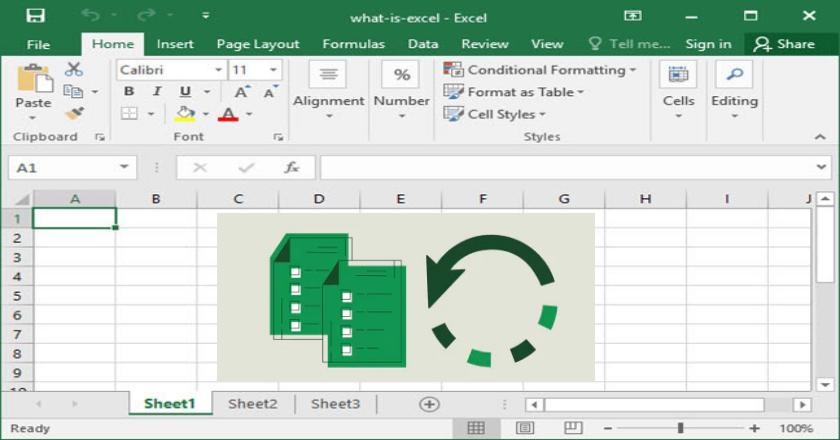Viewport: 840px width, 440px height.
Task: Toggle Bold formatting
Action: pos(129,92)
